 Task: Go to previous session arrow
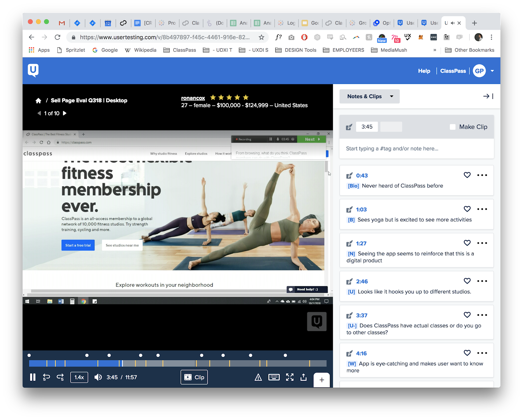pyautogui.click(x=39, y=113)
